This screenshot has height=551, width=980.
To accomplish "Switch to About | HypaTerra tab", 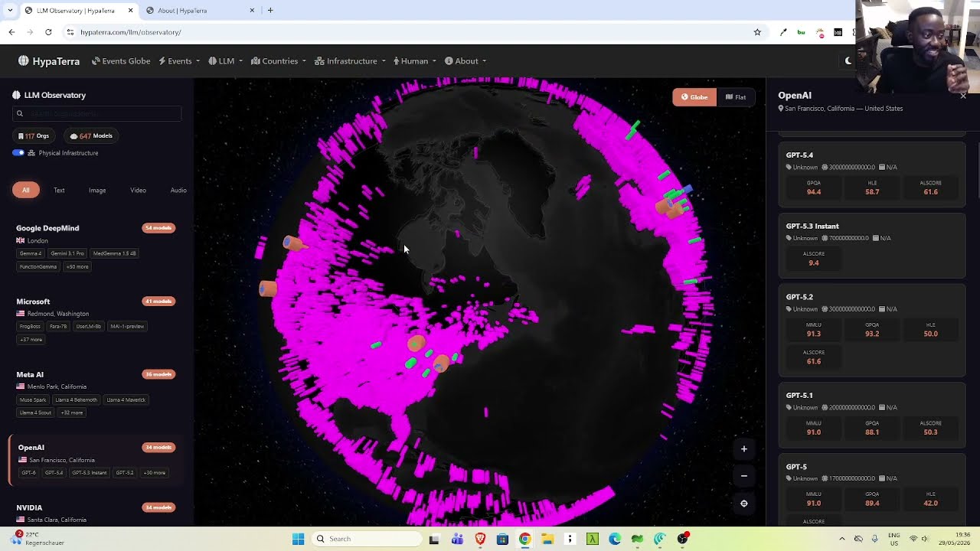I will pos(199,11).
